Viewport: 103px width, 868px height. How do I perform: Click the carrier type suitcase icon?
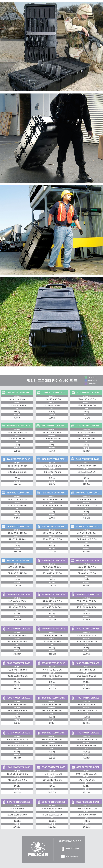tap(63, 848)
